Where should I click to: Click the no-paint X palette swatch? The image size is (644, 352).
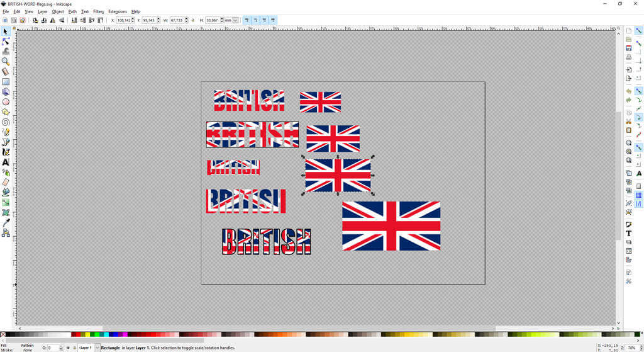3,334
